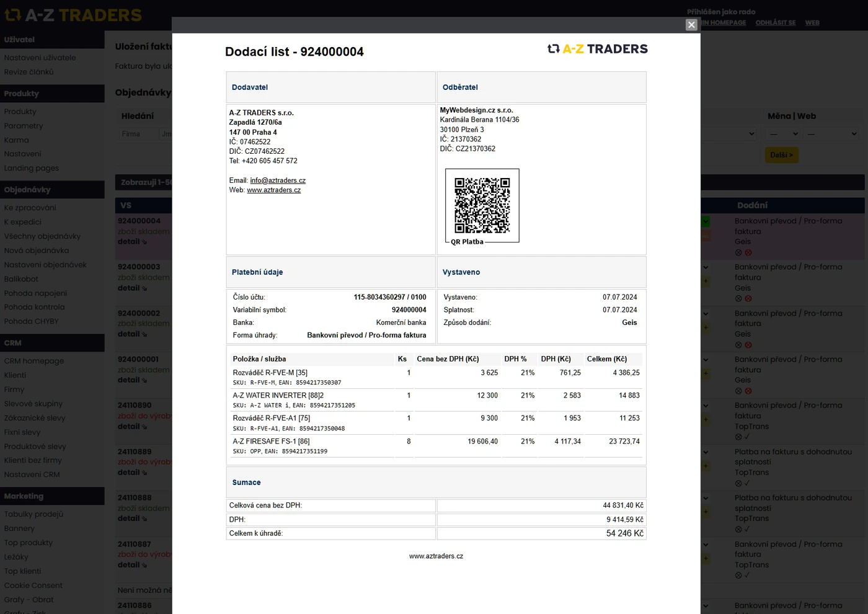868x614 pixels.
Task: Click the red crossed circle for order 924000004
Action: click(x=748, y=252)
